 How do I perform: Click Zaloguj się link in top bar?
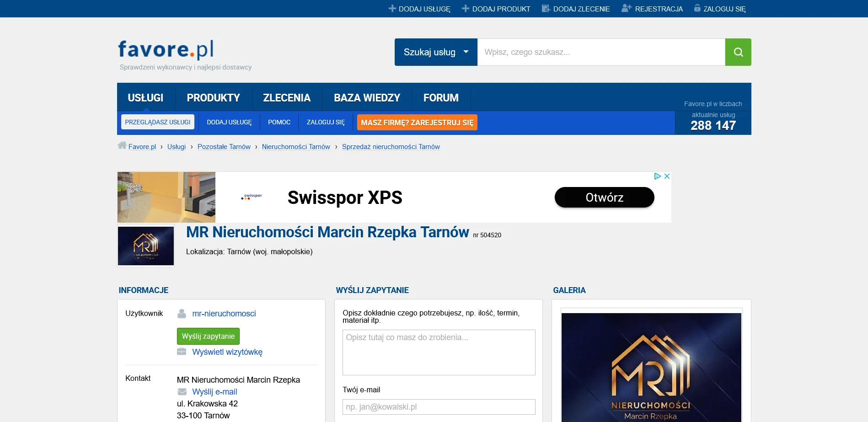[724, 9]
